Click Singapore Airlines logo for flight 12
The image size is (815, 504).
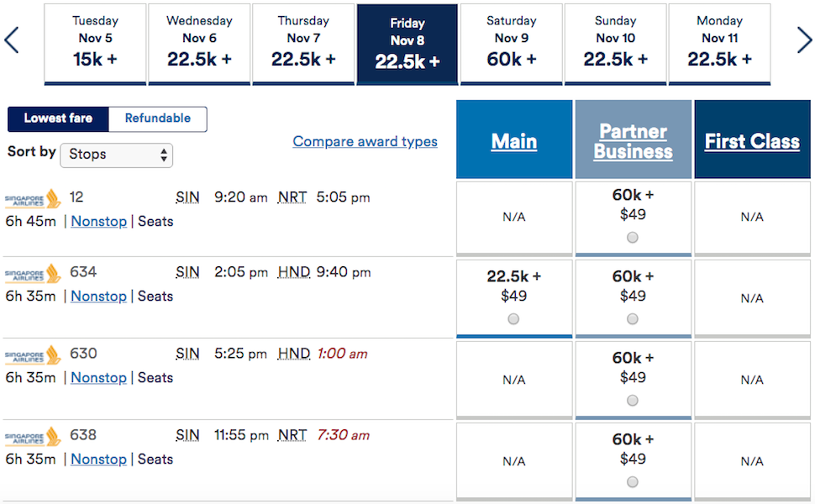point(33,199)
